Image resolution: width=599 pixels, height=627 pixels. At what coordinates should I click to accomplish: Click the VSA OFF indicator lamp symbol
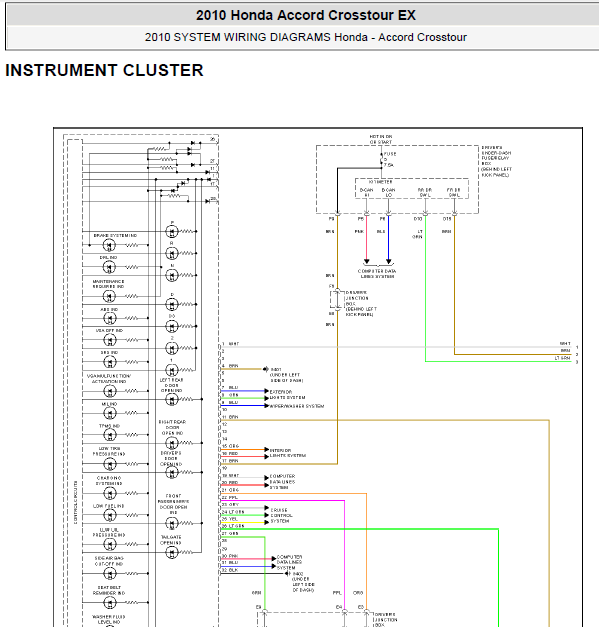110,340
